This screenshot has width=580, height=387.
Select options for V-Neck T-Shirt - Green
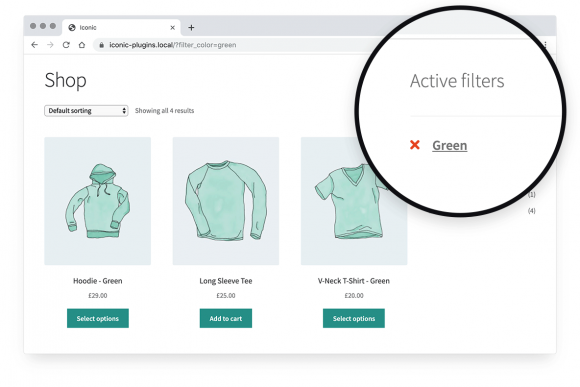coord(354,318)
